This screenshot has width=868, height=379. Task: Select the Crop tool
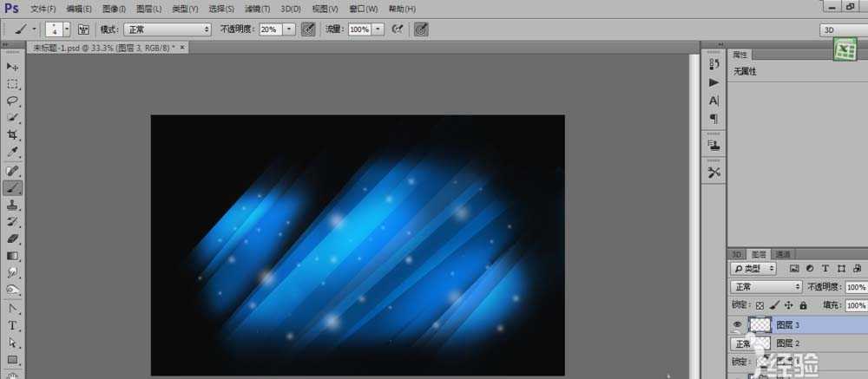13,135
